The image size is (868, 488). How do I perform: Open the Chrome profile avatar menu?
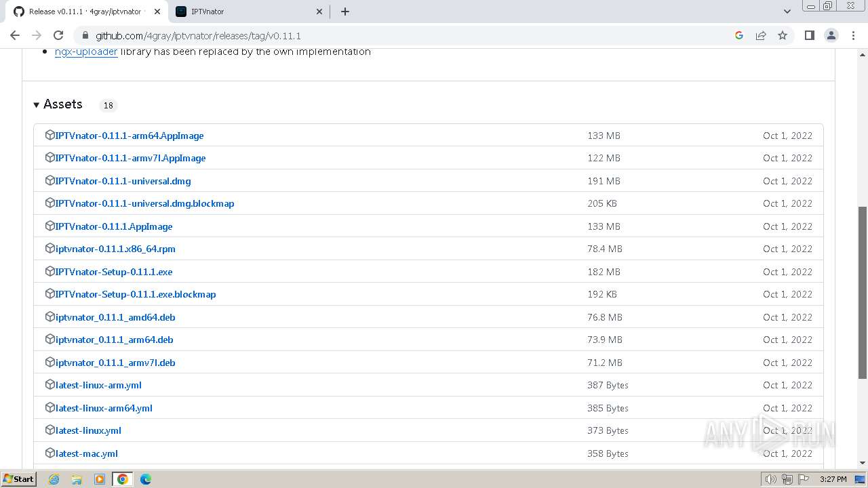click(x=831, y=35)
